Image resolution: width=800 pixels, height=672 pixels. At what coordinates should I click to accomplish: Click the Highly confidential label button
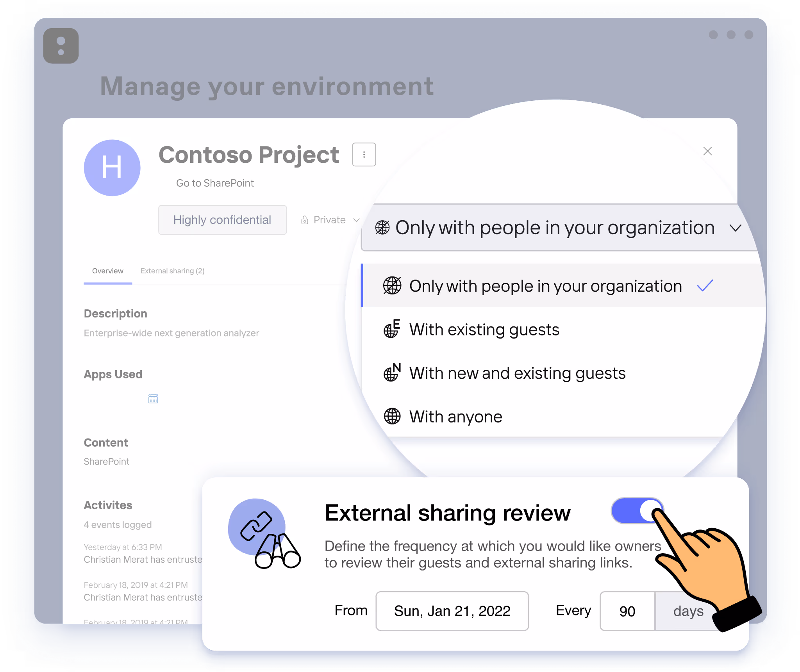tap(222, 220)
